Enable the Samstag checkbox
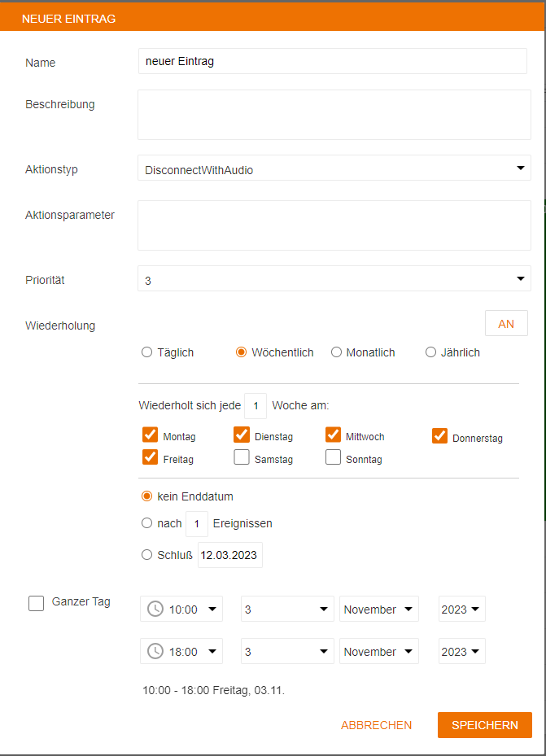Screen dimensions: 546x756 coord(242,457)
